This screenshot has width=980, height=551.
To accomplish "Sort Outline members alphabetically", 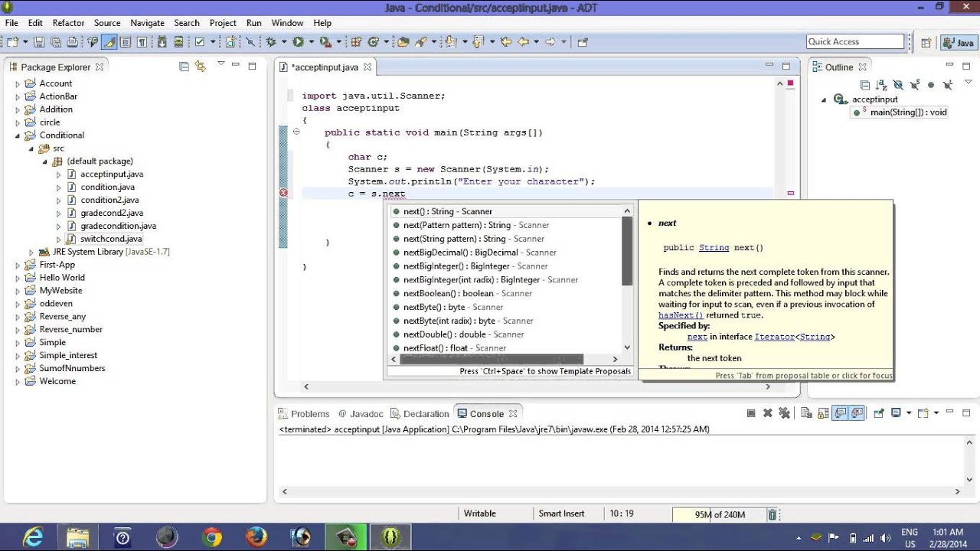I will (x=881, y=85).
